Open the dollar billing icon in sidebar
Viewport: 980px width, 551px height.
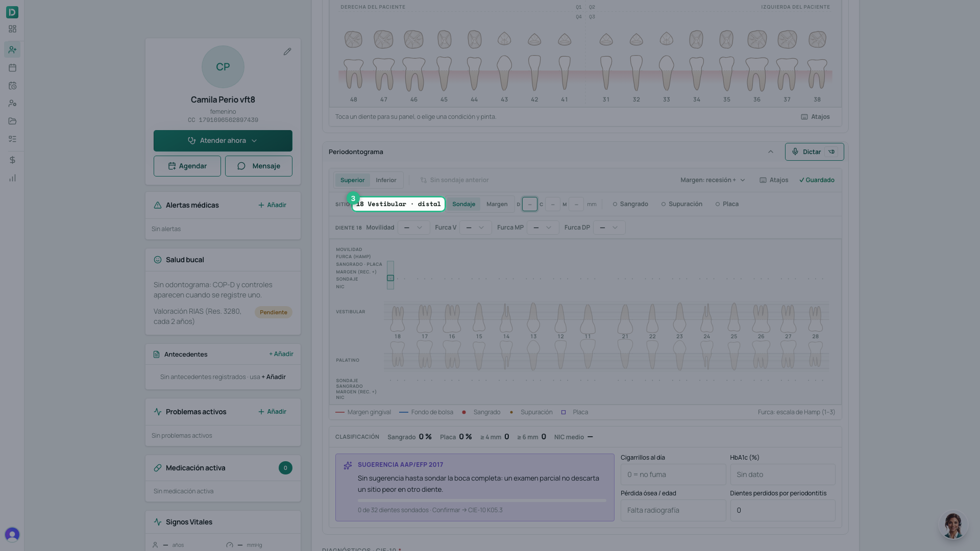tap(12, 160)
